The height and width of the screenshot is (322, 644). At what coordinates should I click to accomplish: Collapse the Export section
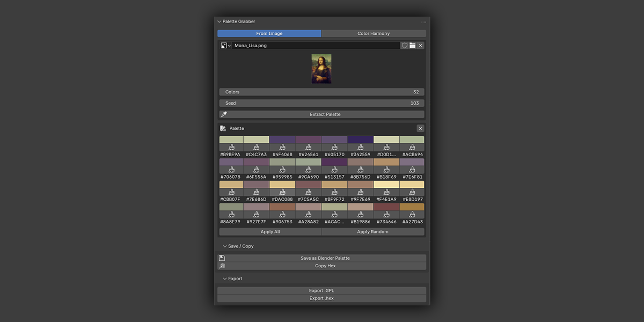[225, 279]
